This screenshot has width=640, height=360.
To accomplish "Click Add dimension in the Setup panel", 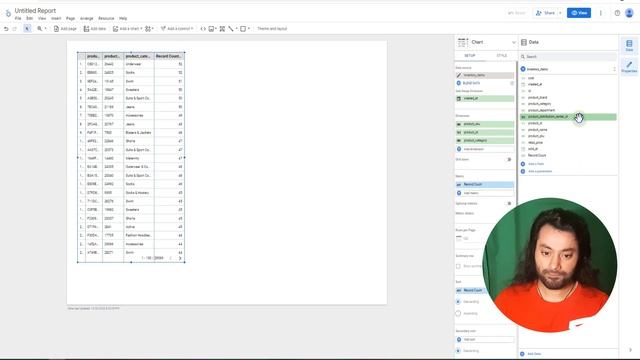I will 484,149.
